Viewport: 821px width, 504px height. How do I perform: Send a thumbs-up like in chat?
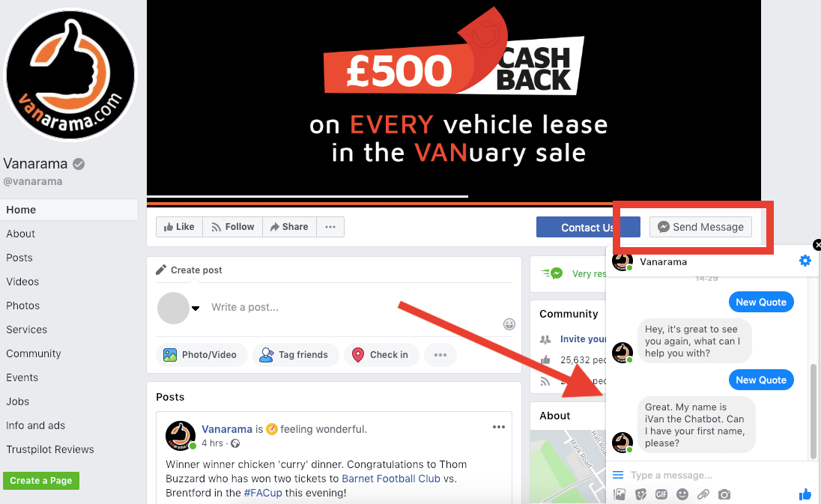(x=805, y=494)
